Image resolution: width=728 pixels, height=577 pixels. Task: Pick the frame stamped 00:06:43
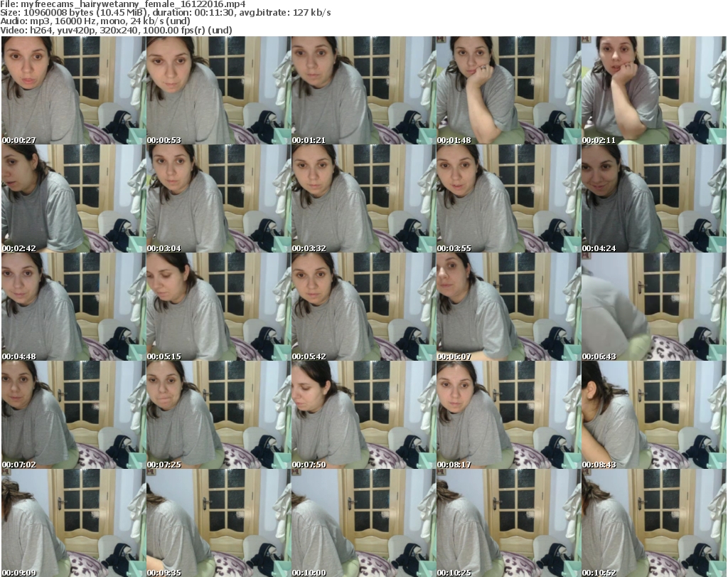(654, 307)
